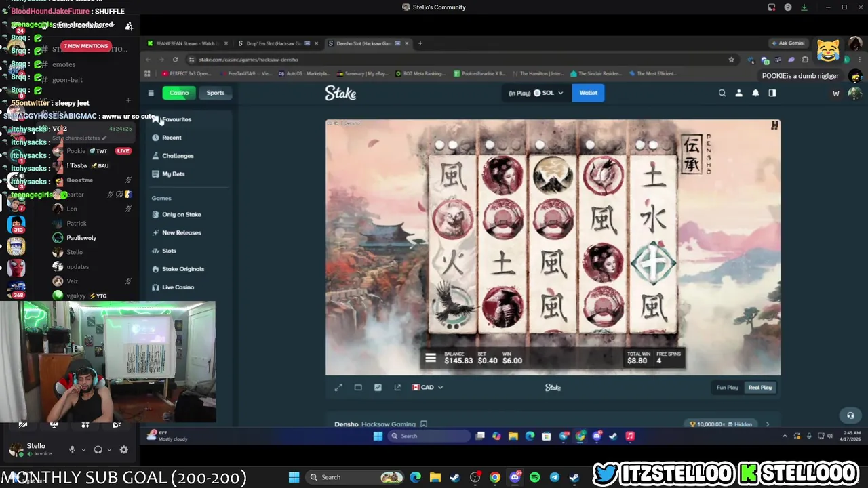Click the Stake logo in header
Viewport: 868px width, 488px height.
point(340,93)
